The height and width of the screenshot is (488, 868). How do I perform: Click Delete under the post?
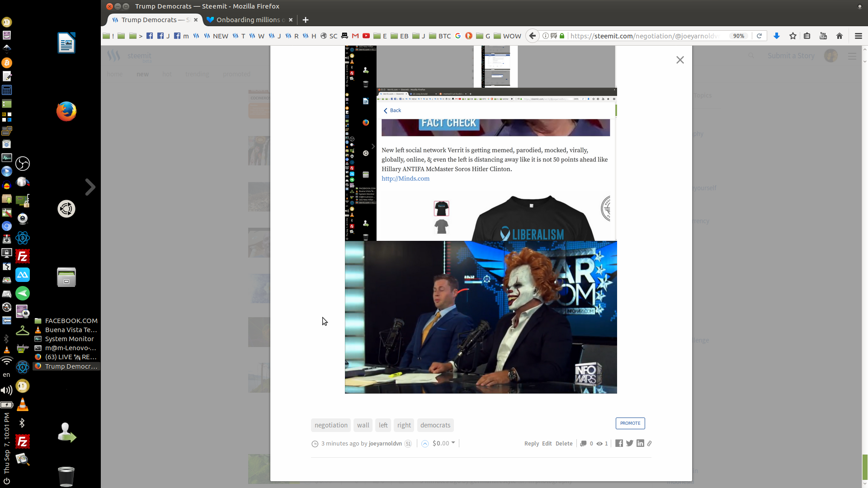pos(564,443)
